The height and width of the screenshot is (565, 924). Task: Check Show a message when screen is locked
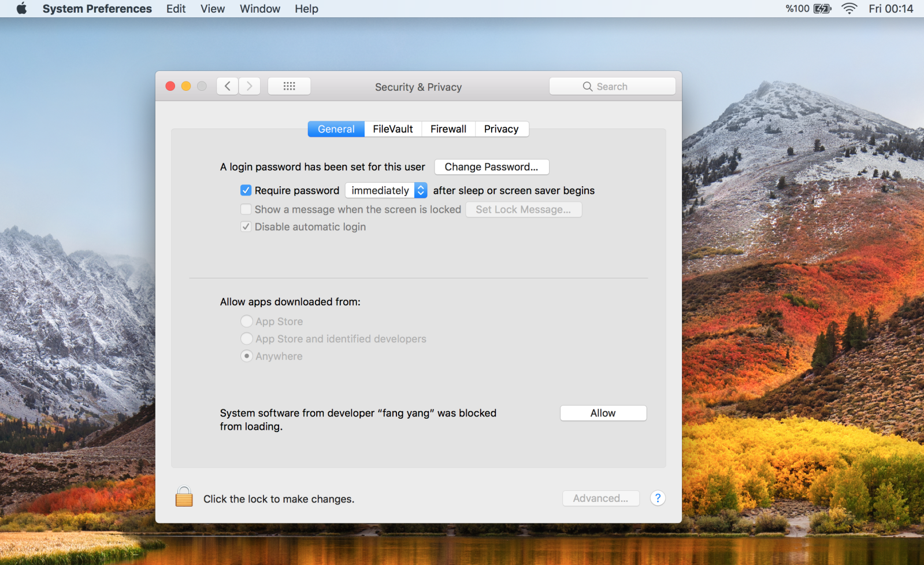(x=246, y=209)
